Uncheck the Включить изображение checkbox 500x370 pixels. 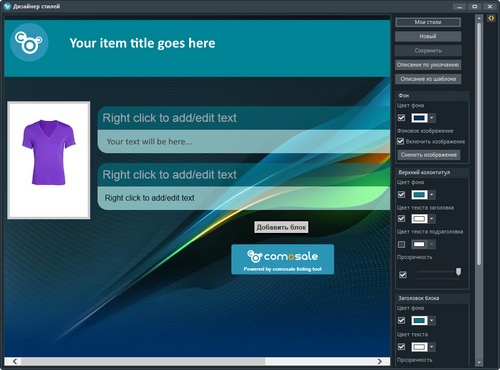point(401,141)
